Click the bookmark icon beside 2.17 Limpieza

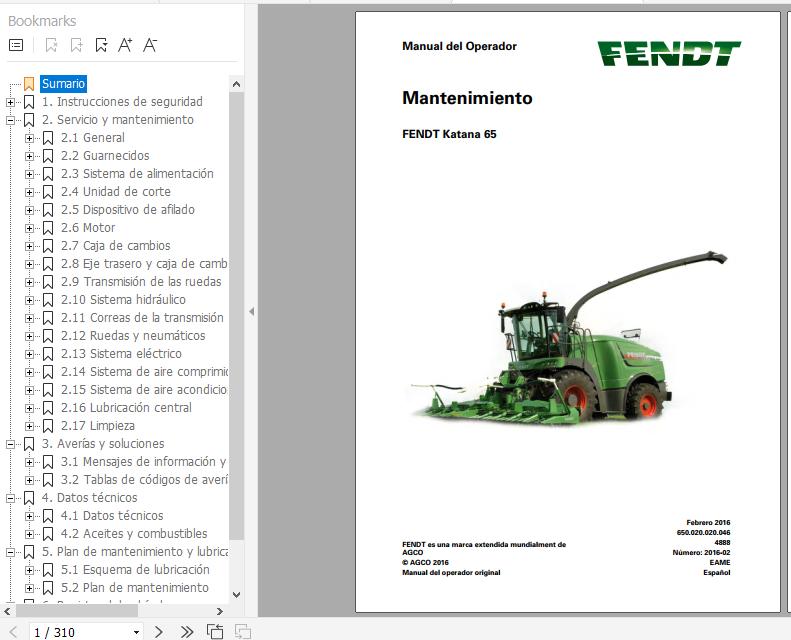(48, 426)
